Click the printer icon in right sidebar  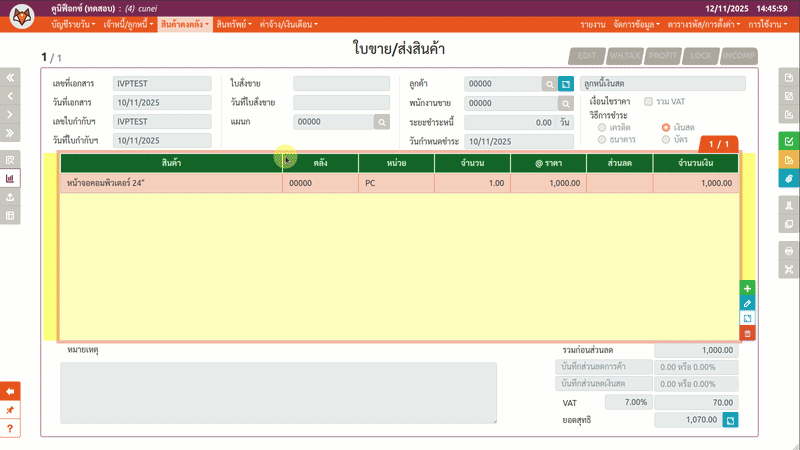point(789,251)
